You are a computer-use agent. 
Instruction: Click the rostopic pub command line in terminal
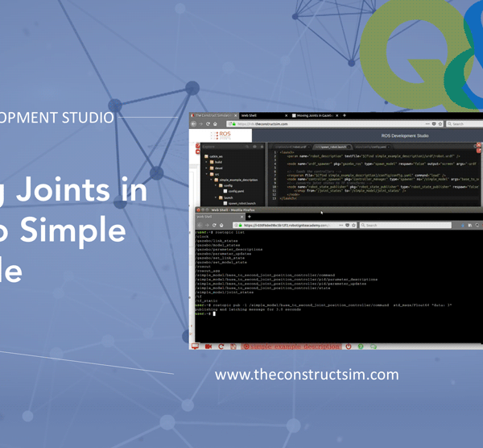click(x=324, y=305)
